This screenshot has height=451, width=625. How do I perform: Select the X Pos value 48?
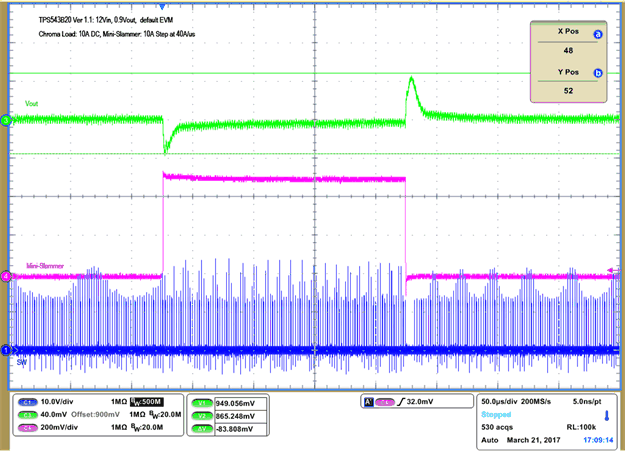point(568,51)
